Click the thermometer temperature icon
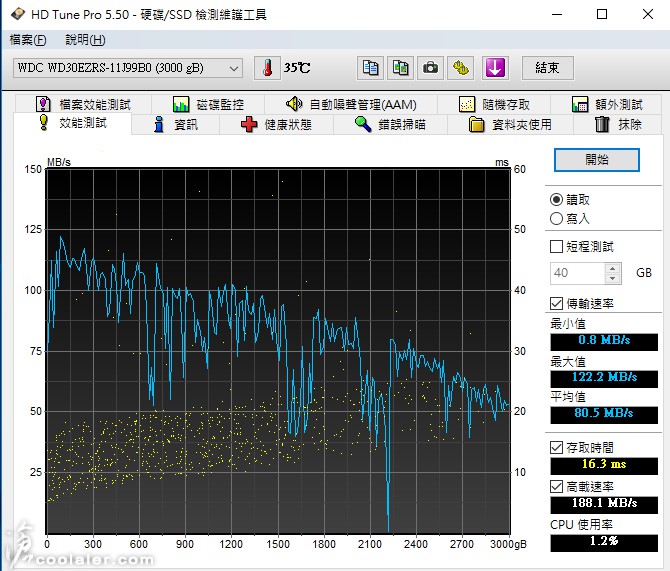The height and width of the screenshot is (571, 670). [267, 68]
